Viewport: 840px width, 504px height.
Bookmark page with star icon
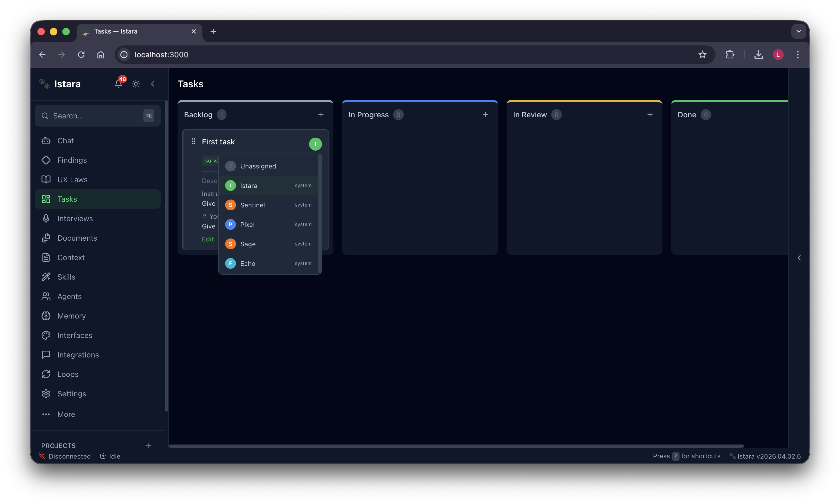[x=702, y=55]
